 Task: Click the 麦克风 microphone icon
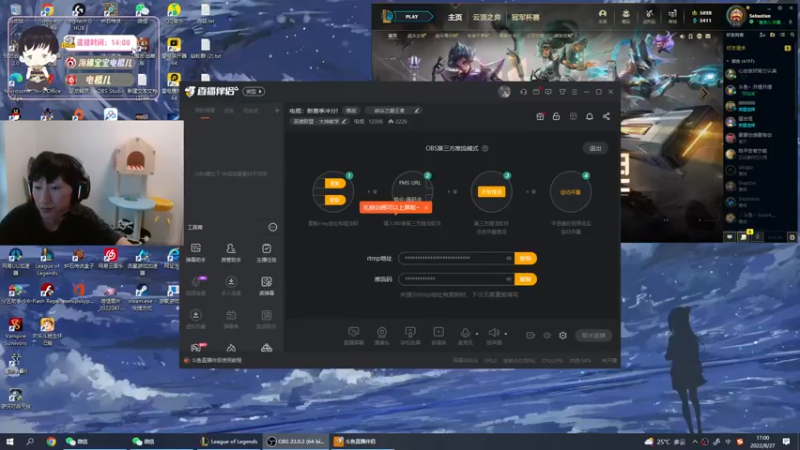tap(465, 334)
